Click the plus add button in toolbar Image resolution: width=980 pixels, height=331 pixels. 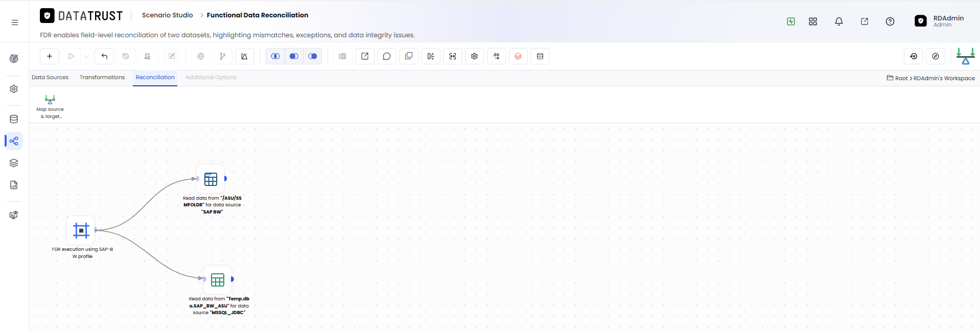point(50,56)
